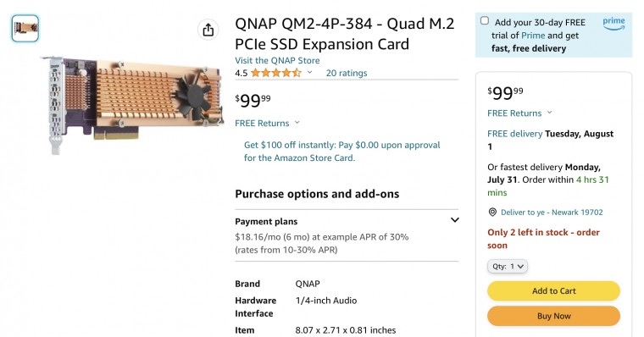Open the 20 ratings link

pos(347,73)
